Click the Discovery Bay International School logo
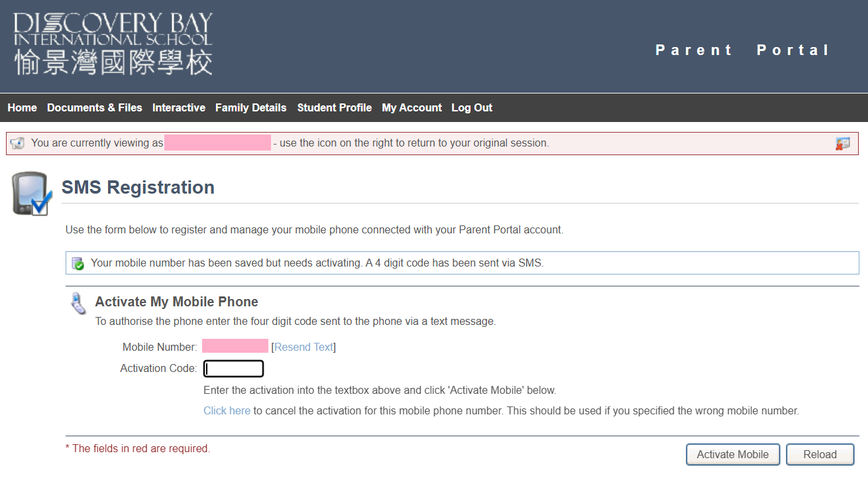 point(113,44)
